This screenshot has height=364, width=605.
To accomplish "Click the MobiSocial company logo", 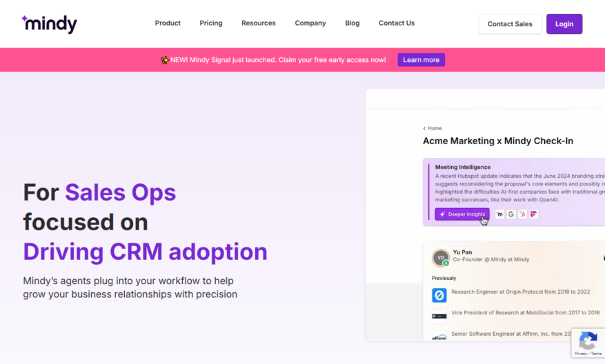I will [439, 316].
